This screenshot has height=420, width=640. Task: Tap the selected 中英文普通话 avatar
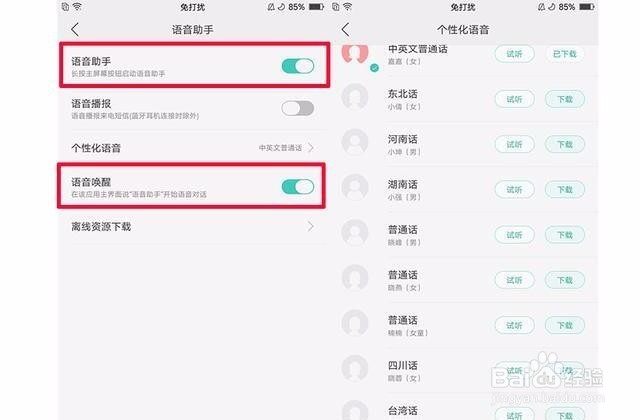[x=355, y=54]
